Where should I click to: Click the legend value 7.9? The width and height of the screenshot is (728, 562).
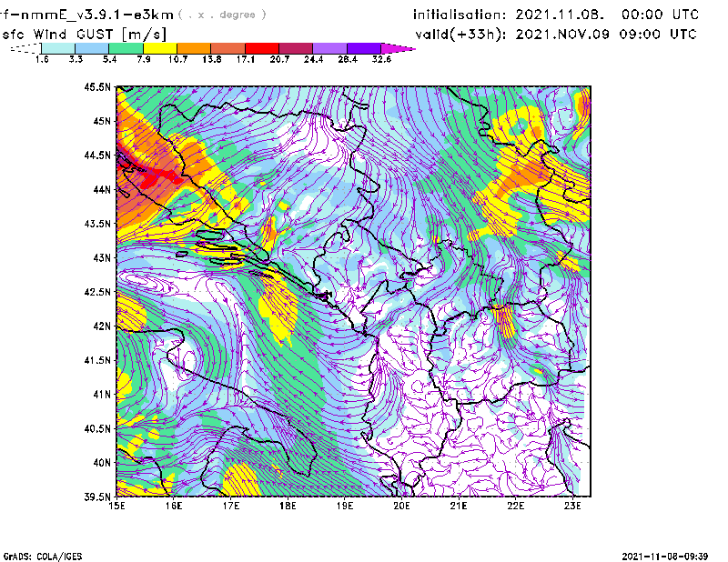point(144,59)
